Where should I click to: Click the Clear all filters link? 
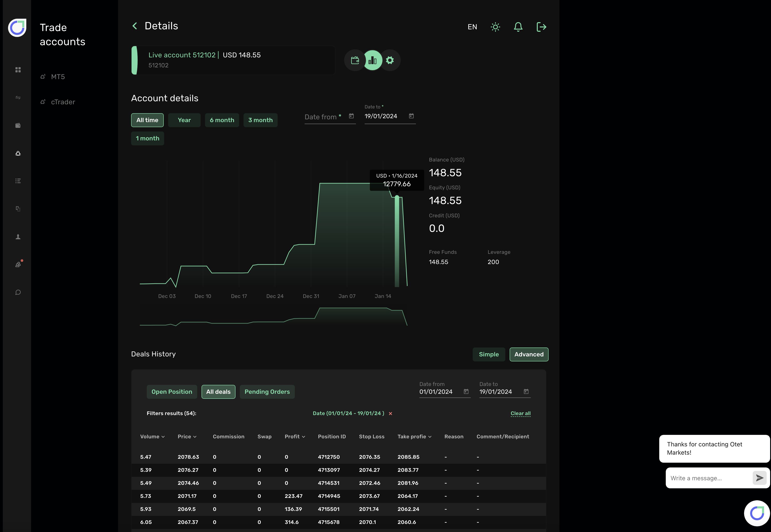click(520, 413)
